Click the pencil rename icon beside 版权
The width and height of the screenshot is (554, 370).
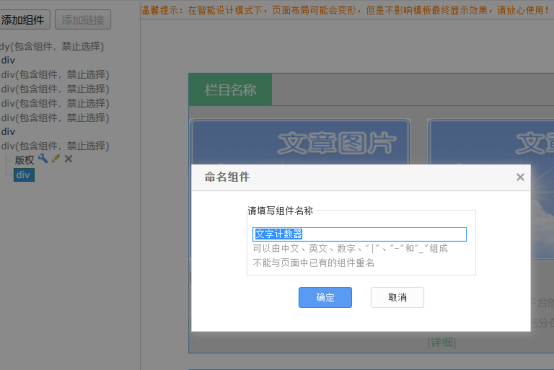click(x=56, y=159)
